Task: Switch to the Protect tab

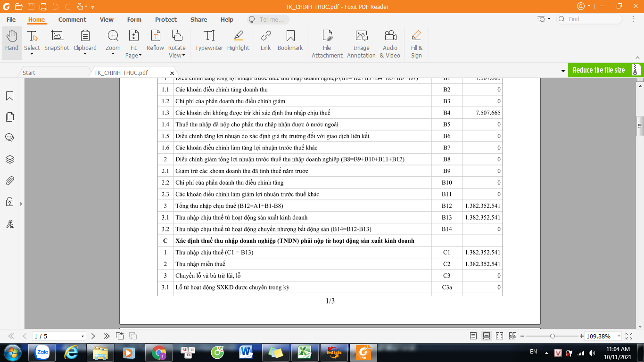Action: 166,19
